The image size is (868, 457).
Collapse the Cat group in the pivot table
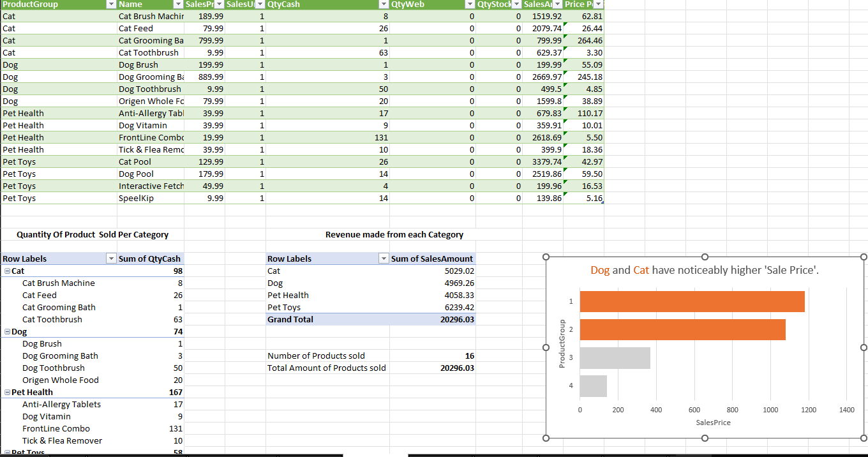click(6, 271)
